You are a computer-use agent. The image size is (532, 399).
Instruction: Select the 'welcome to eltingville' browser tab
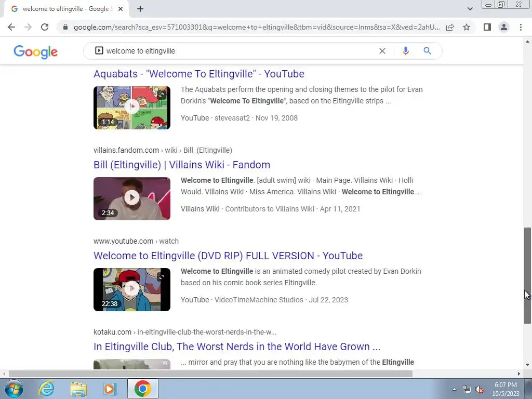click(66, 9)
